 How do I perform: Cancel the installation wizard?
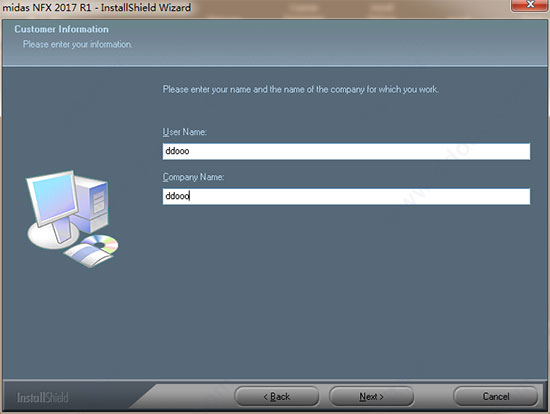pos(496,396)
